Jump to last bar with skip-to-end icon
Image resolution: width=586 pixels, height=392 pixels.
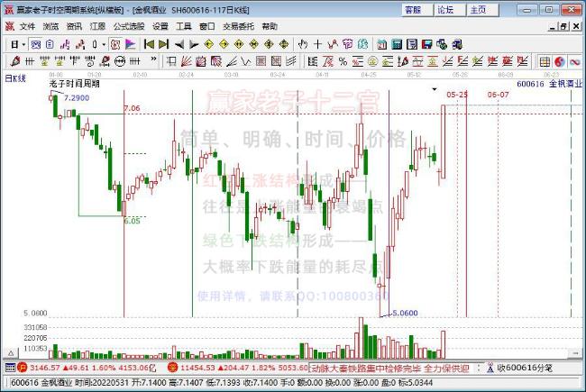(x=164, y=44)
